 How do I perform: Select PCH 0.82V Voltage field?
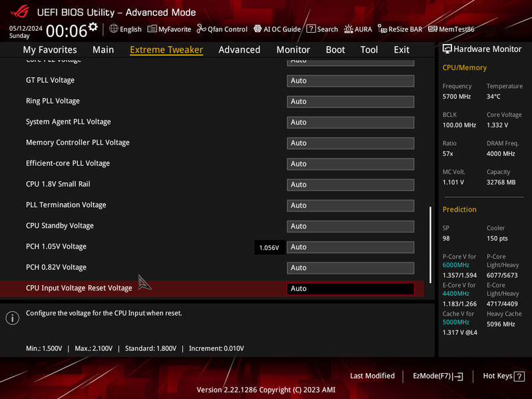pos(350,268)
